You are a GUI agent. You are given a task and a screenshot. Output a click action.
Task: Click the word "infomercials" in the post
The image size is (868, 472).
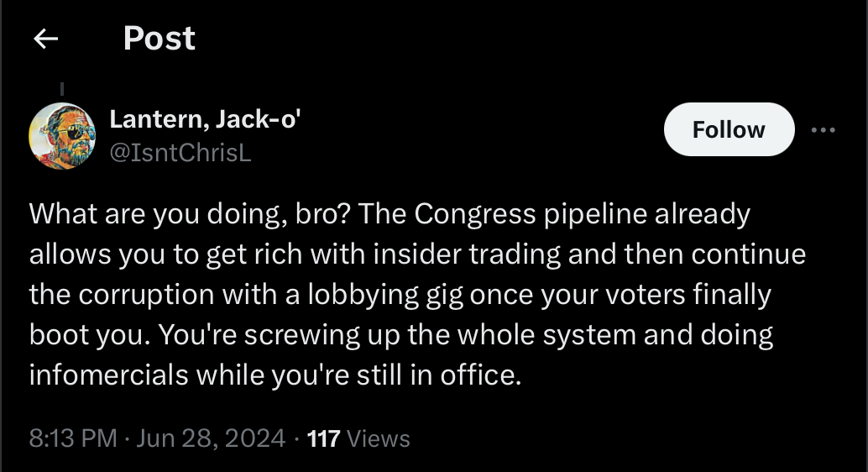108,375
